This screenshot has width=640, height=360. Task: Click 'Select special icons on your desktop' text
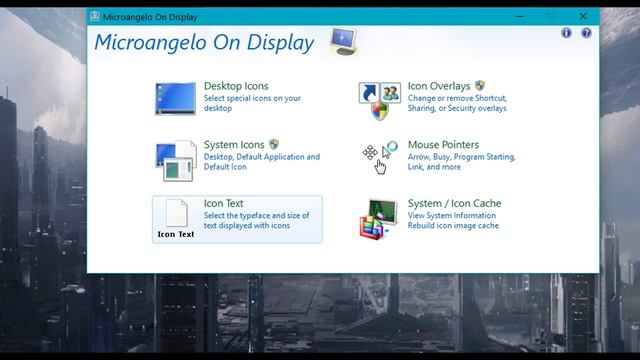[252, 103]
